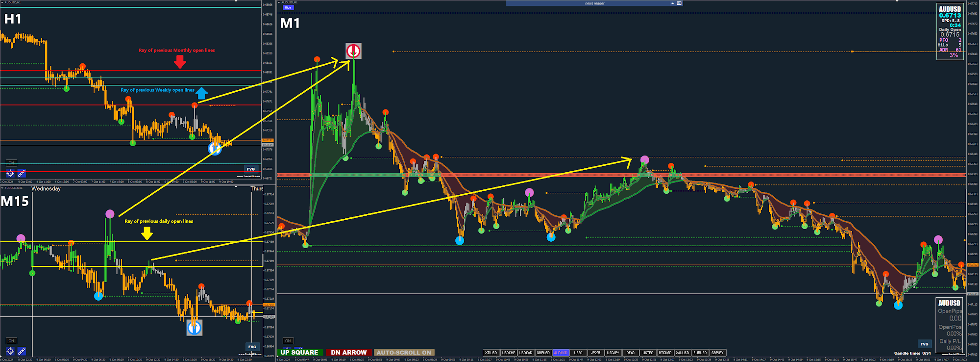Click the crosshair icon in the M15 chart

(10, 351)
